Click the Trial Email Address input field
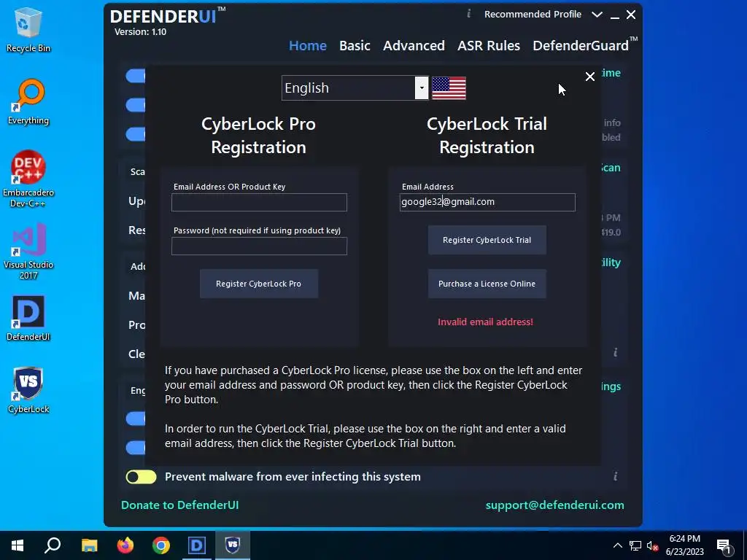The image size is (747, 560). tap(487, 202)
